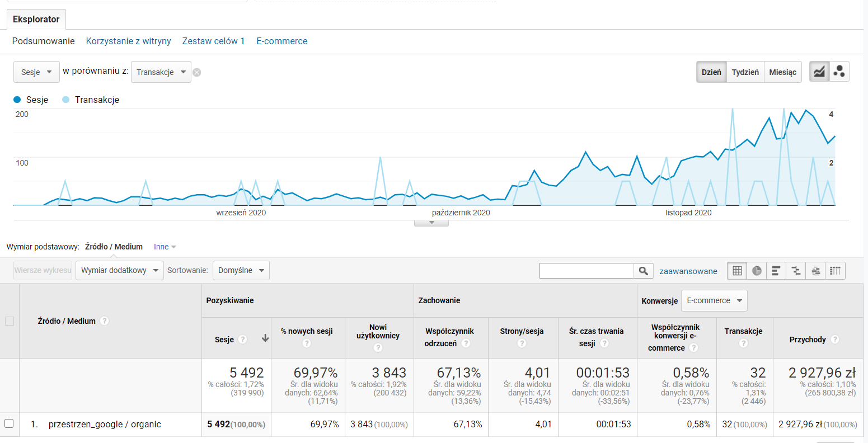868x443 pixels.
Task: Click the table search input field
Action: [586, 271]
